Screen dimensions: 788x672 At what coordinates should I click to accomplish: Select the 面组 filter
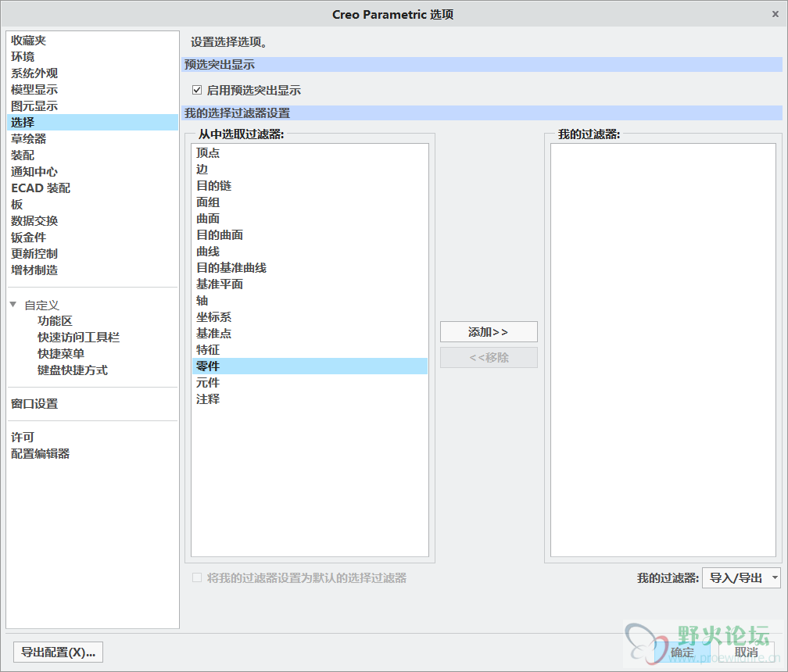point(310,202)
